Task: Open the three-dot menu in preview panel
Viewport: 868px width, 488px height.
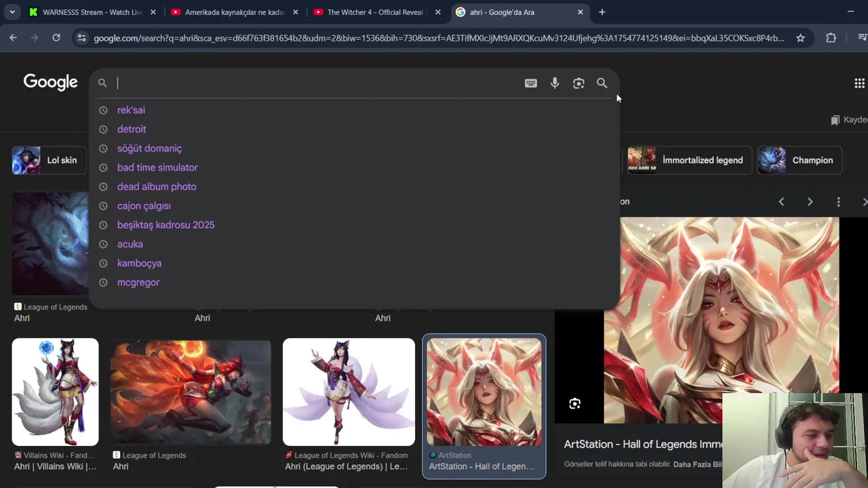Action: (x=838, y=202)
